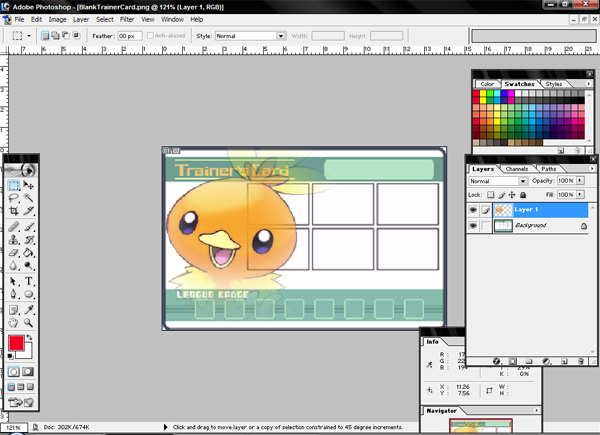The width and height of the screenshot is (600, 435).
Task: Select the Pen tool
Action: (x=14, y=294)
